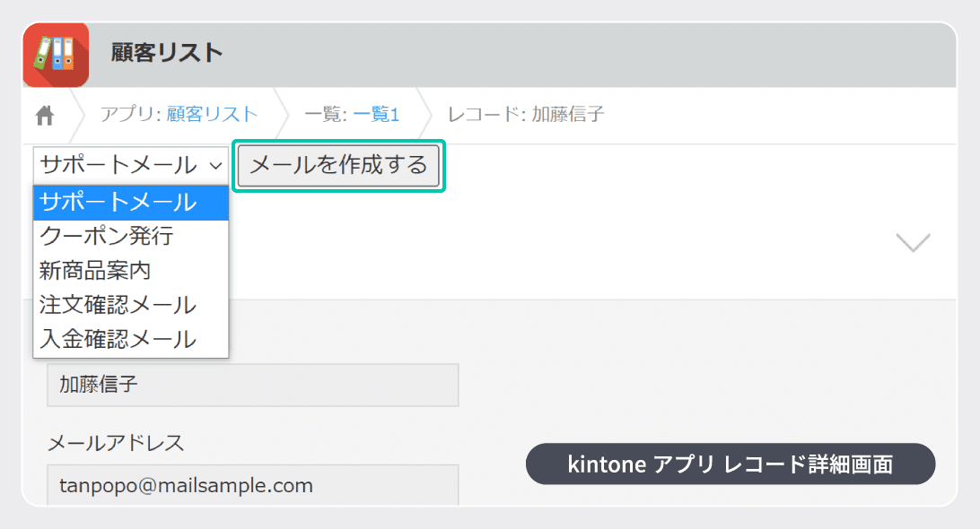Click the home icon in the breadcrumb
980x529 pixels.
44,115
